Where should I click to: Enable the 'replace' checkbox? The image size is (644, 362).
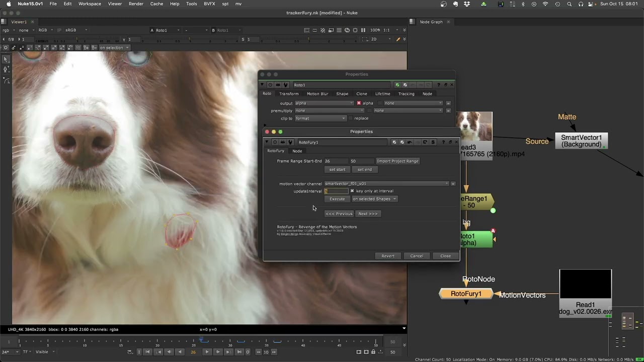[x=351, y=118]
